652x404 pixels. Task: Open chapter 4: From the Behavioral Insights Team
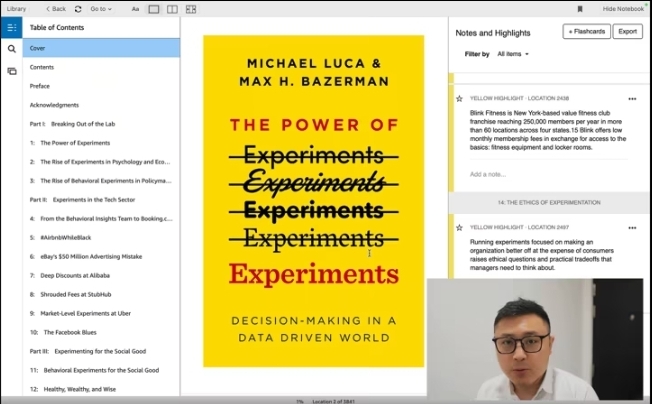pos(101,218)
